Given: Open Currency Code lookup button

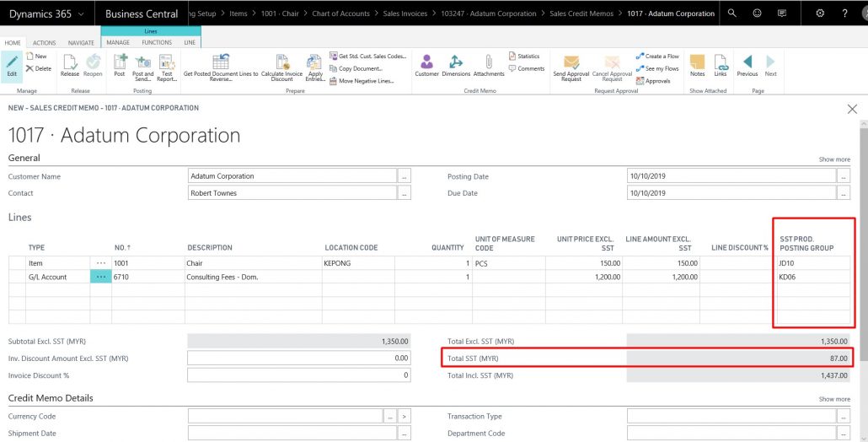Looking at the screenshot, I should (x=390, y=416).
